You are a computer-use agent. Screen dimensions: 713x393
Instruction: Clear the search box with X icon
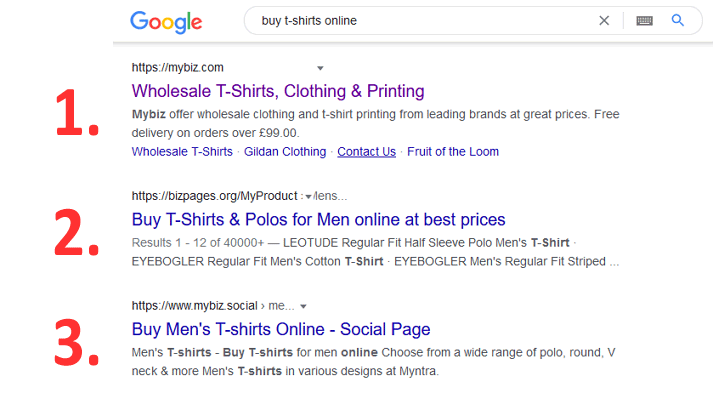click(x=604, y=20)
